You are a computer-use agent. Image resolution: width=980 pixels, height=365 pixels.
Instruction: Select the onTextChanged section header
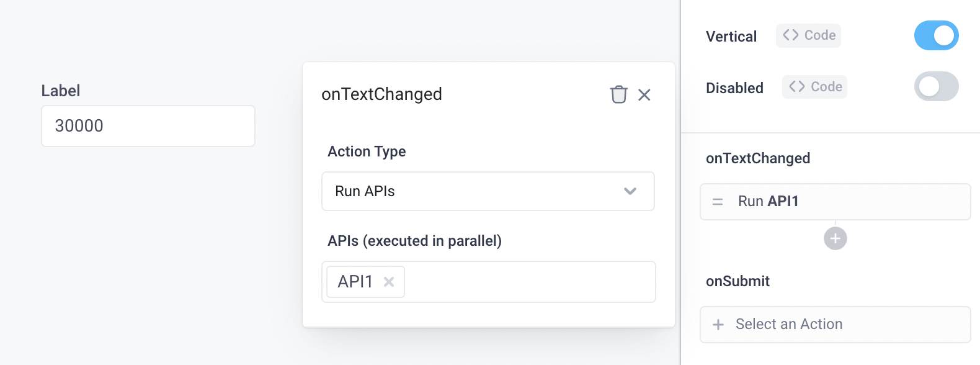(758, 158)
